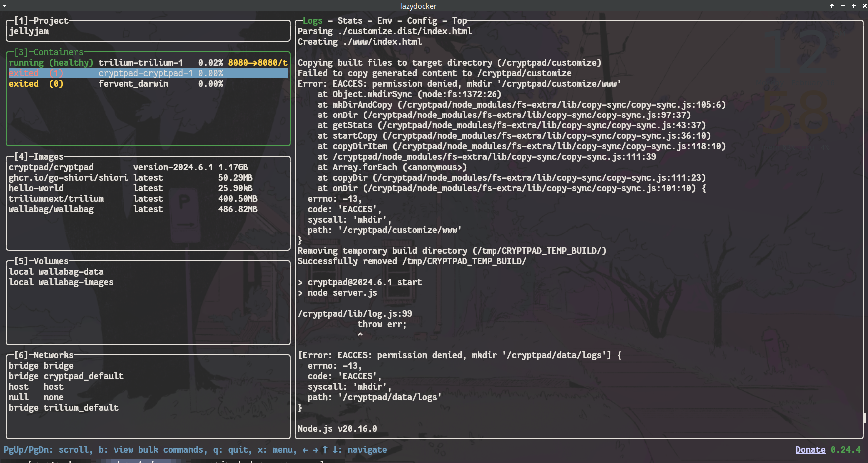Open the window menu arrow in title bar
Screen dimensions: 868x463
coord(4,6)
